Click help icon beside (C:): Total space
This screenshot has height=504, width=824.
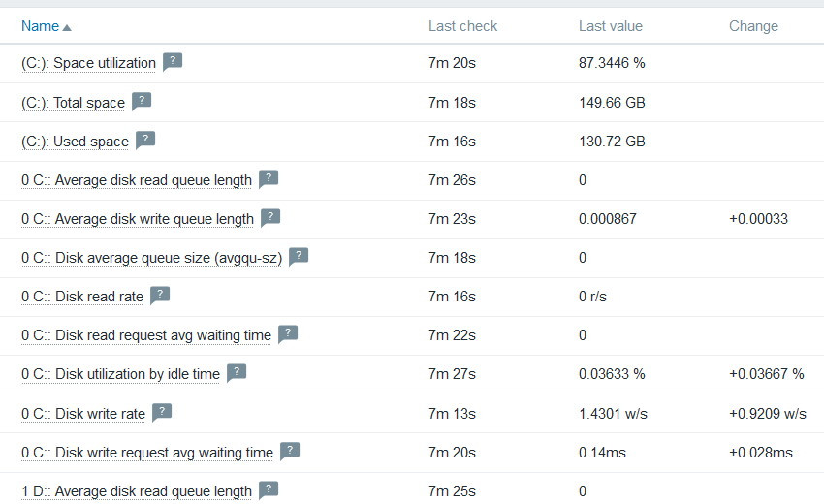142,101
